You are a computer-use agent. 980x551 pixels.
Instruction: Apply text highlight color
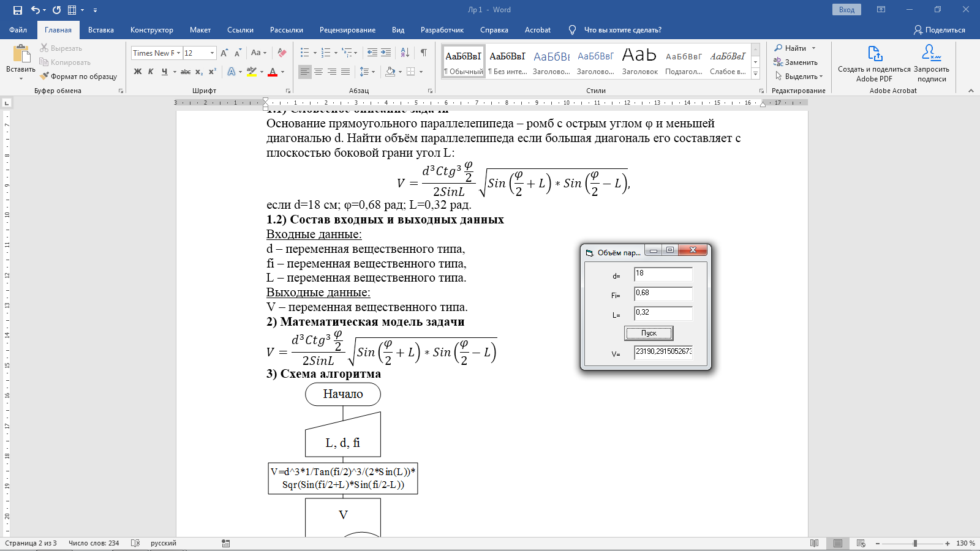[252, 72]
